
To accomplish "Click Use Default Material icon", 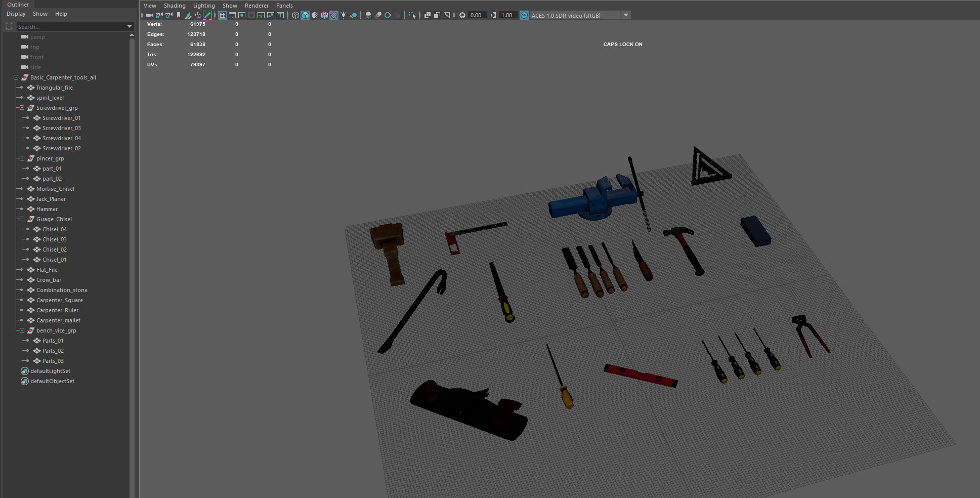I will click(x=315, y=15).
